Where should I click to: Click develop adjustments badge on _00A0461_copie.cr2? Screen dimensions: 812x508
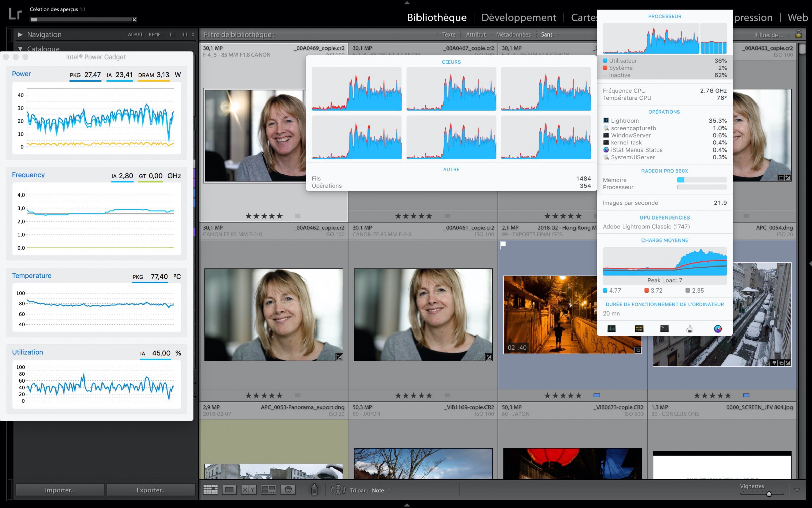(489, 356)
